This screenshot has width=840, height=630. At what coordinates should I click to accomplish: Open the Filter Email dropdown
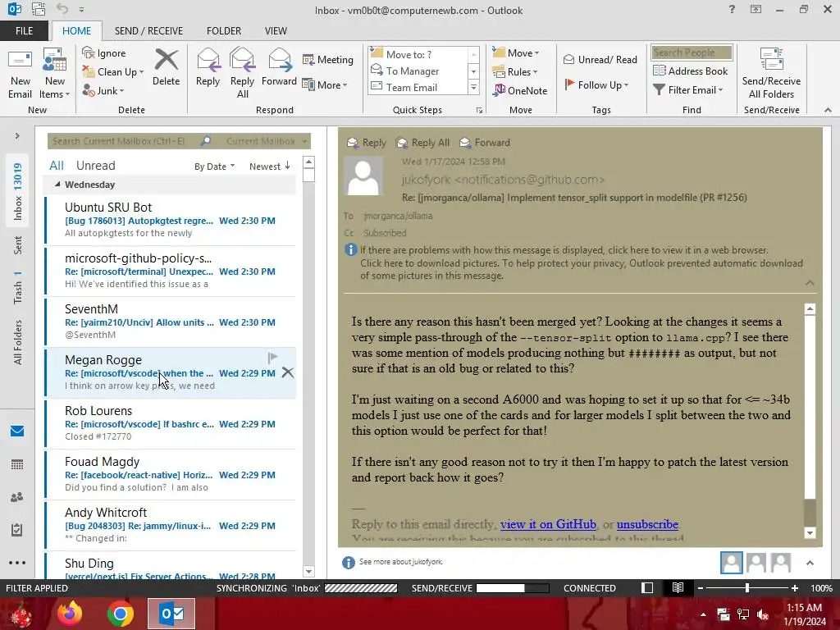pos(688,90)
